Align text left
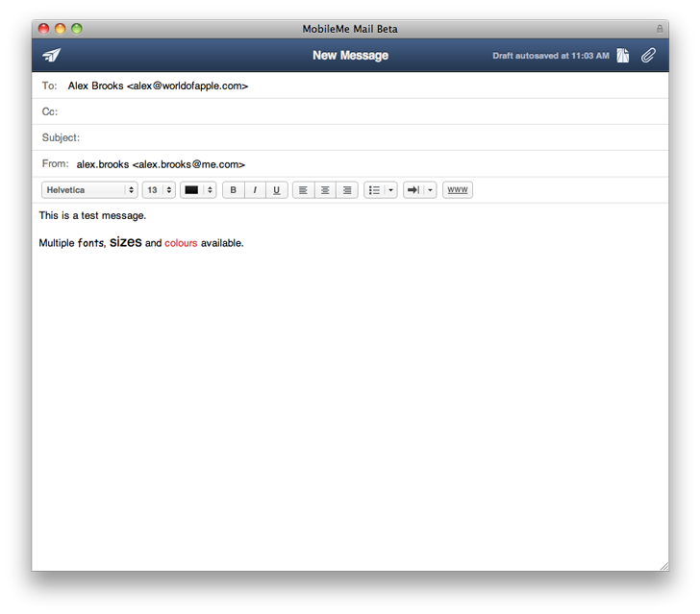The image size is (700, 614). (303, 190)
